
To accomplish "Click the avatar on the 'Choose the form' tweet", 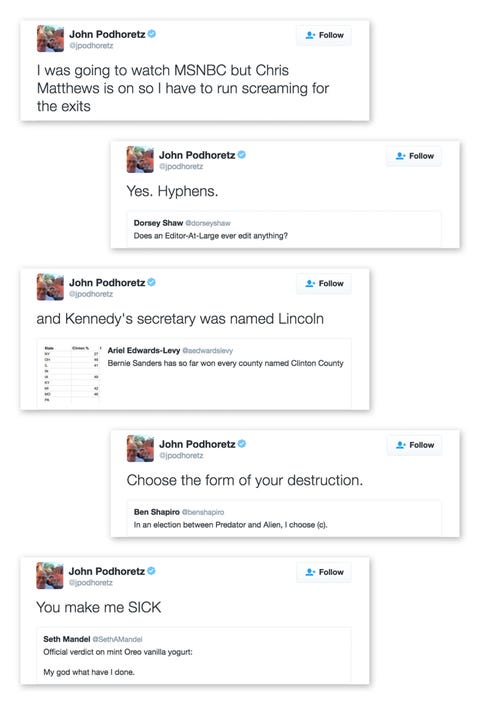I will pos(140,448).
